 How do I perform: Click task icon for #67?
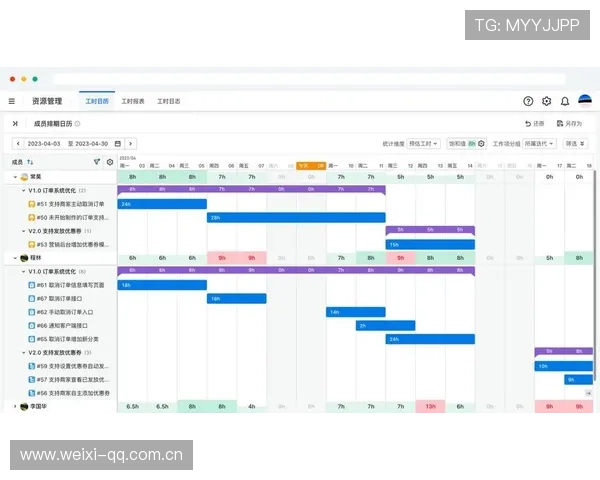tap(32, 299)
